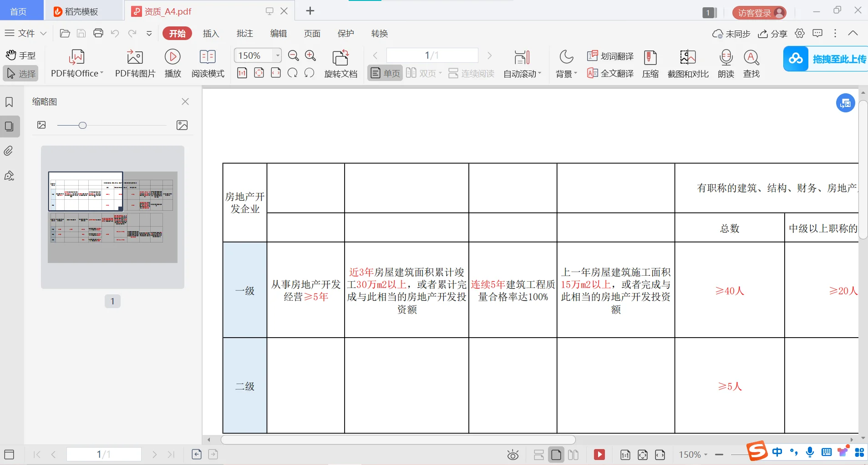Screen dimensions: 868x465
Task: Open the attachments panel in the sidebar
Action: click(x=9, y=151)
